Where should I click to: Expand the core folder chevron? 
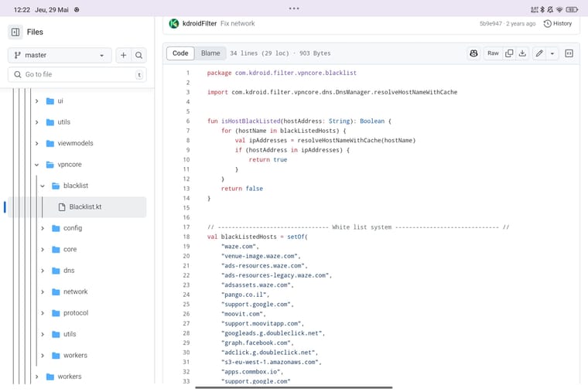tap(43, 249)
